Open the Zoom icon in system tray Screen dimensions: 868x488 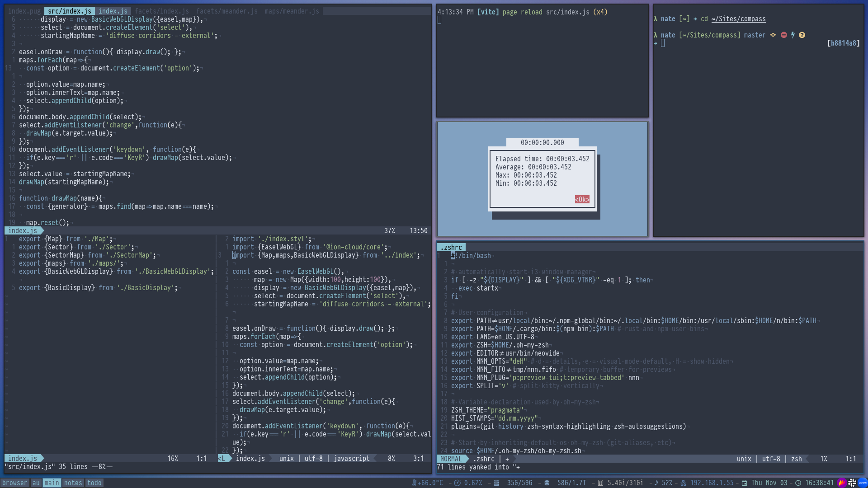863,483
